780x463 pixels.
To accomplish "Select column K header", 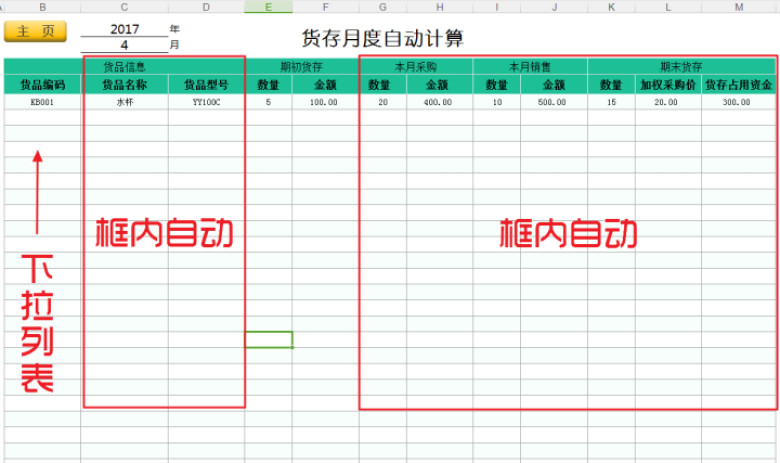I will tap(611, 7).
